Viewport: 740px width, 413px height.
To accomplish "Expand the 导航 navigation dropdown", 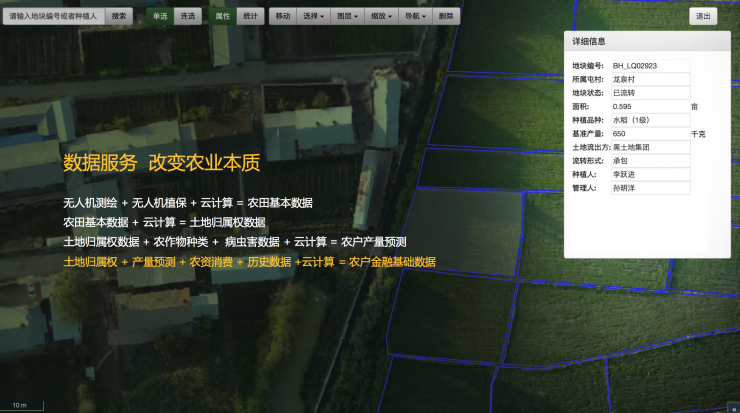I will coord(417,16).
